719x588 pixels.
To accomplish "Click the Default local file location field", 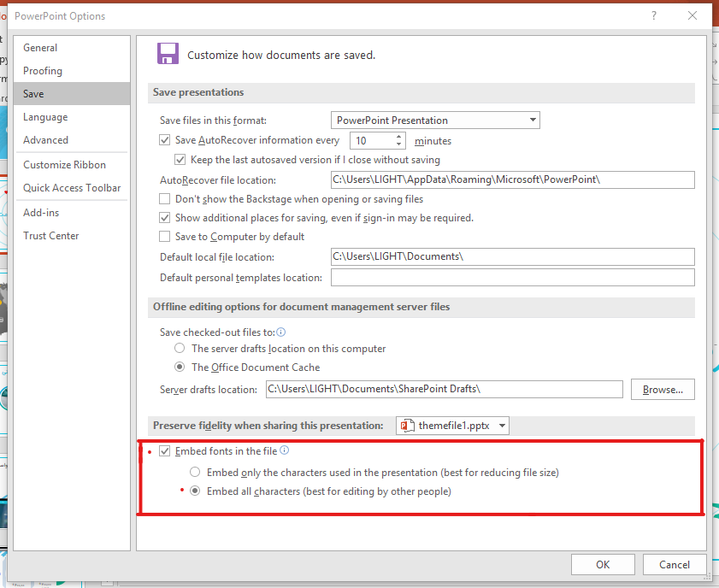I will (513, 256).
